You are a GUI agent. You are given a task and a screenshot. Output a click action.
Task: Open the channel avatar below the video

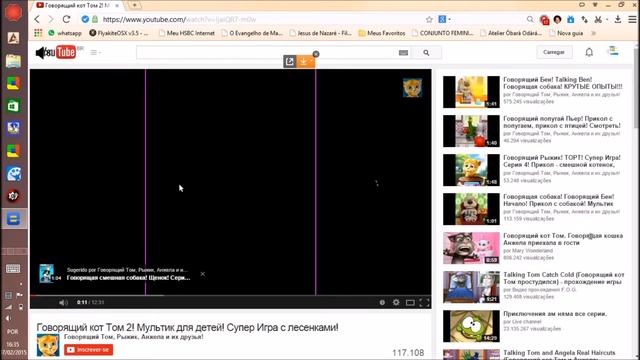coord(48,345)
